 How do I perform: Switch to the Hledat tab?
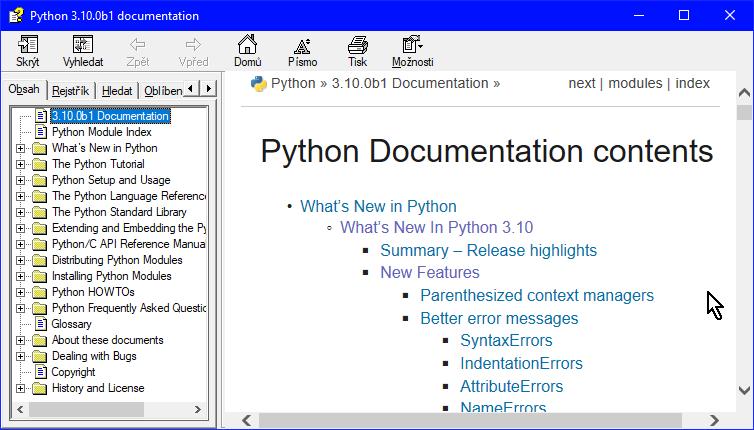click(117, 91)
